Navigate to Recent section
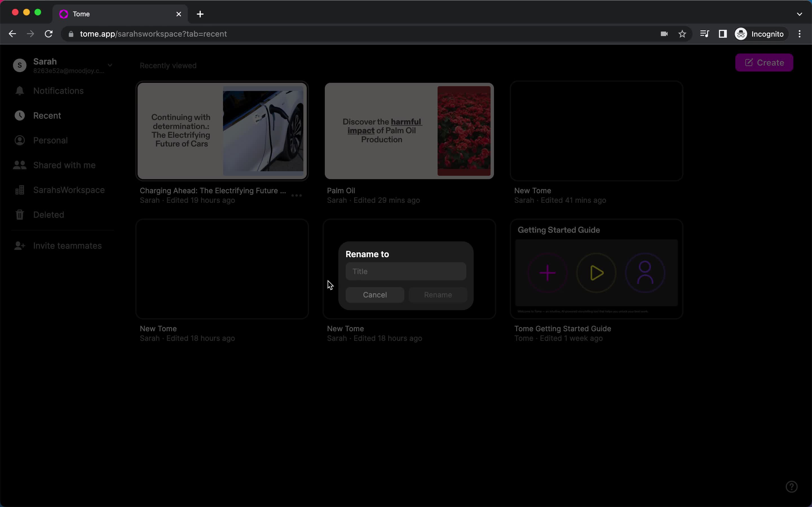 (x=47, y=115)
